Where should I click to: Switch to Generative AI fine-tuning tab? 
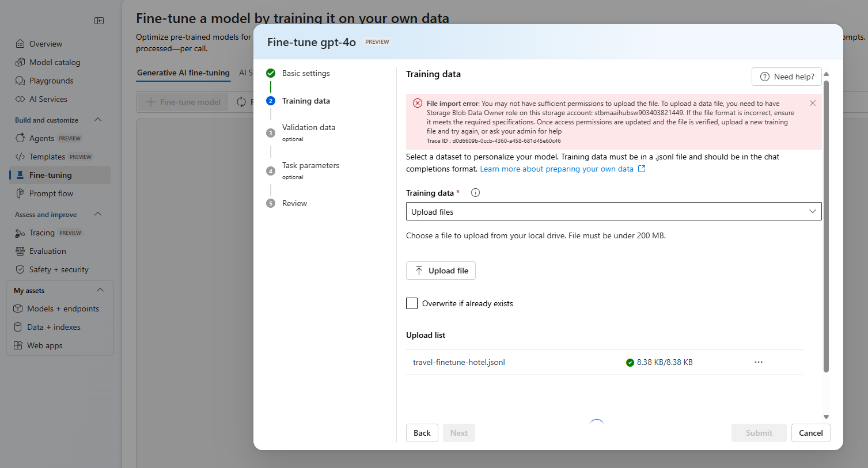[183, 73]
